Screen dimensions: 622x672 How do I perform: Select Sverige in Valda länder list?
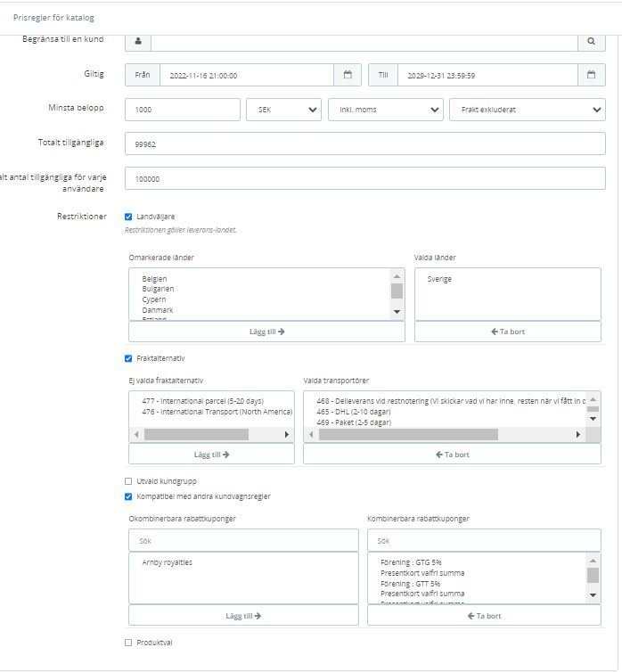point(439,279)
